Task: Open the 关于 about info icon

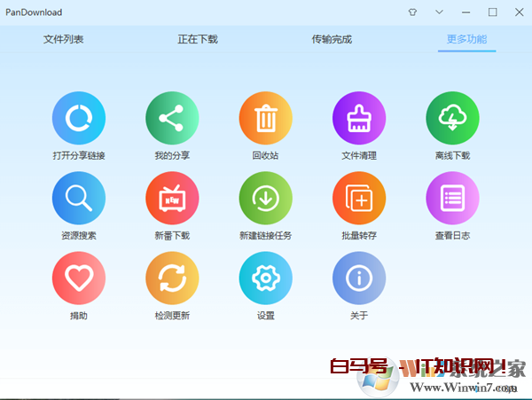Action: tap(359, 278)
